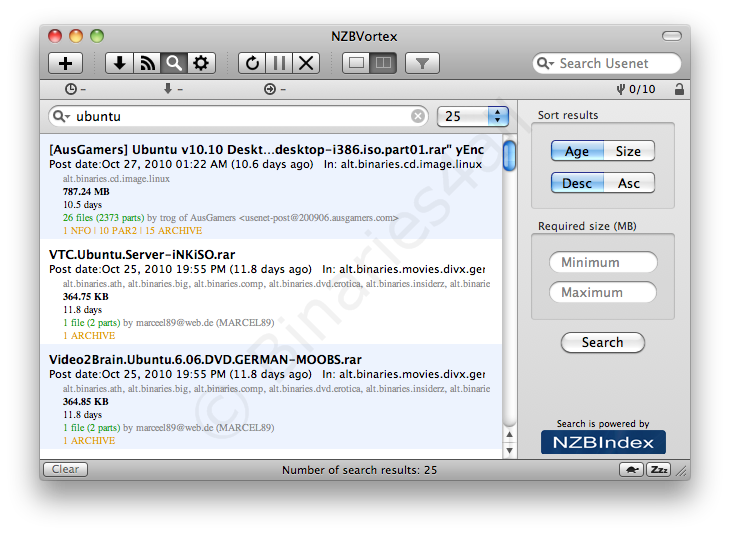Remove item with the X toolbar button

[306, 63]
